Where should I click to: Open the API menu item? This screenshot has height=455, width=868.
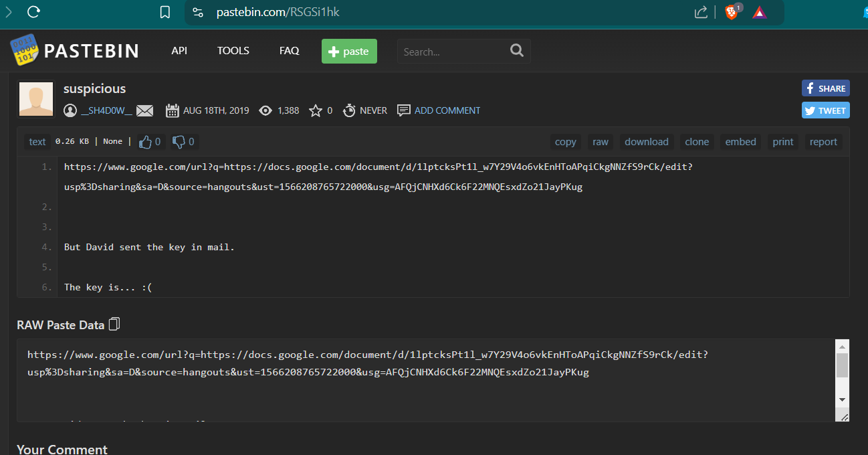pyautogui.click(x=179, y=51)
